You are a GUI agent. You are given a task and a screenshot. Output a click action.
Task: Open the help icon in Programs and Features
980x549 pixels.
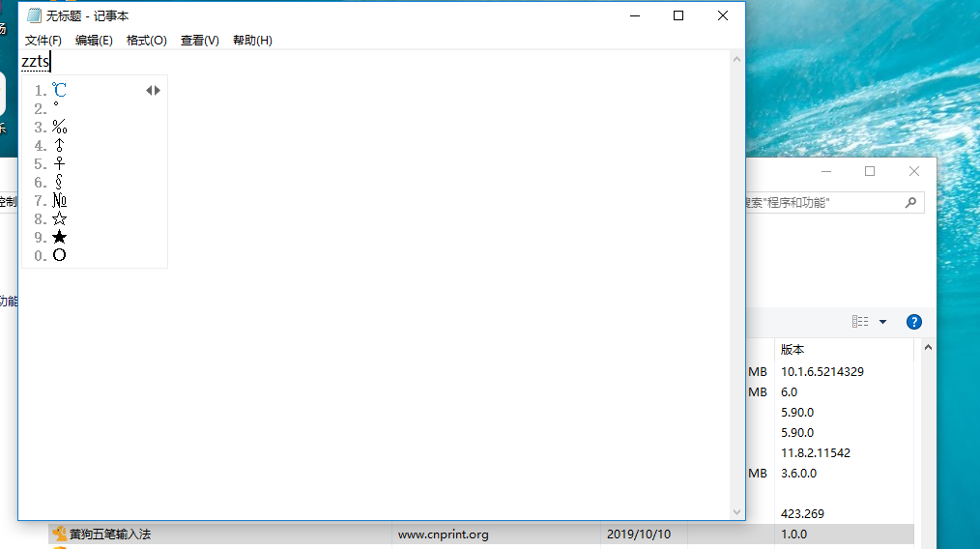pos(913,322)
